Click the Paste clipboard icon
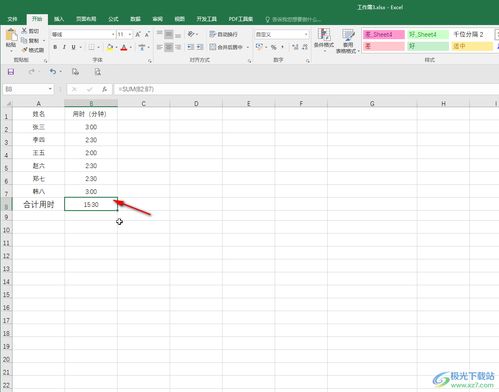The width and height of the screenshot is (499, 392). tap(11, 36)
